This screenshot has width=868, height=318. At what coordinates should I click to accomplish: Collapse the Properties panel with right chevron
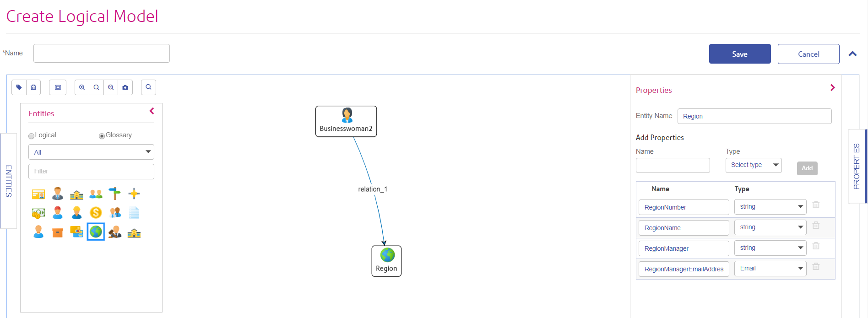[x=833, y=88]
